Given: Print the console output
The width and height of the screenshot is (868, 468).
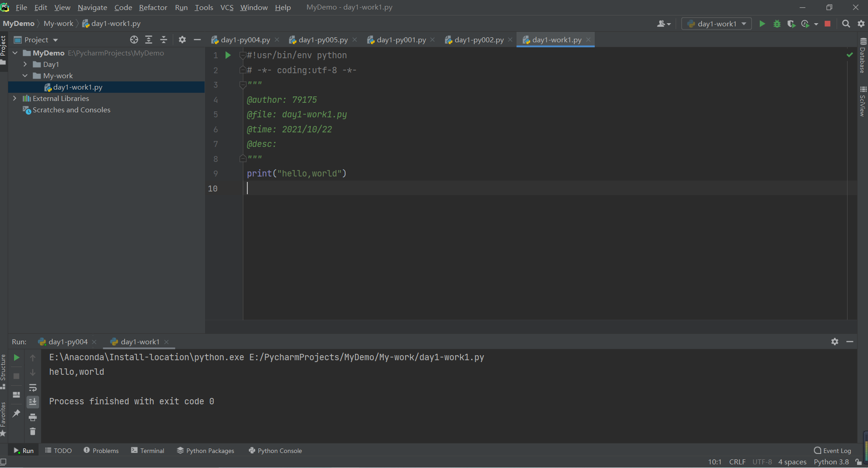Looking at the screenshot, I should 33,417.
